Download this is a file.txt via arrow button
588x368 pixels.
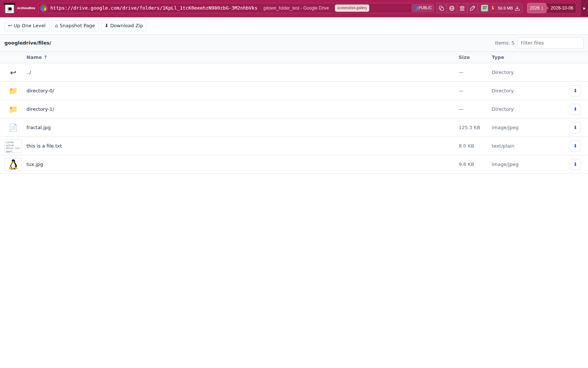click(575, 146)
